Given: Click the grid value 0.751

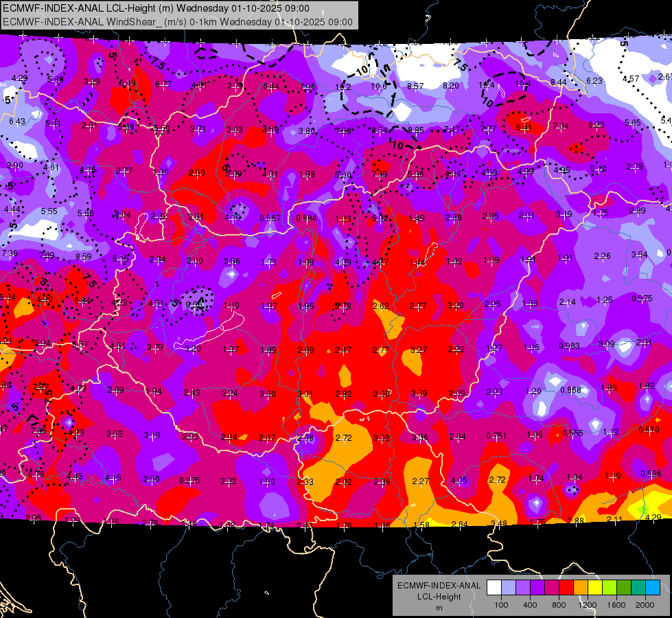Looking at the screenshot, I should coord(496,436).
